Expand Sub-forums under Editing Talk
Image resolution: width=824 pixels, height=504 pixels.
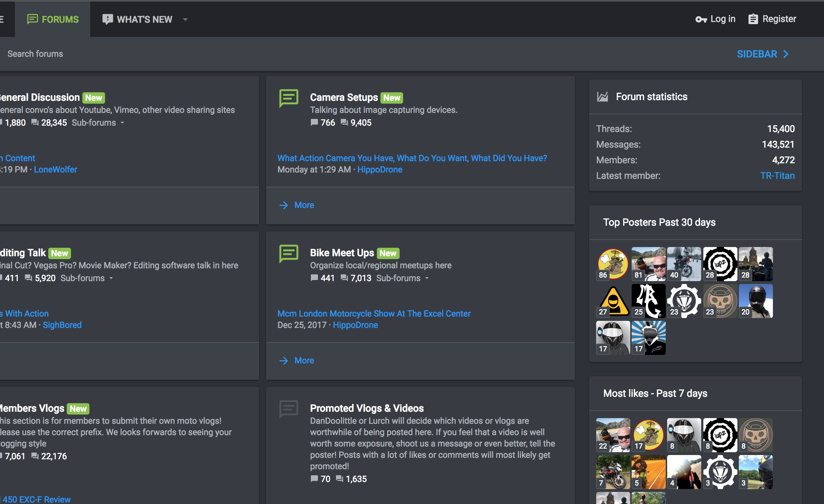(87, 278)
